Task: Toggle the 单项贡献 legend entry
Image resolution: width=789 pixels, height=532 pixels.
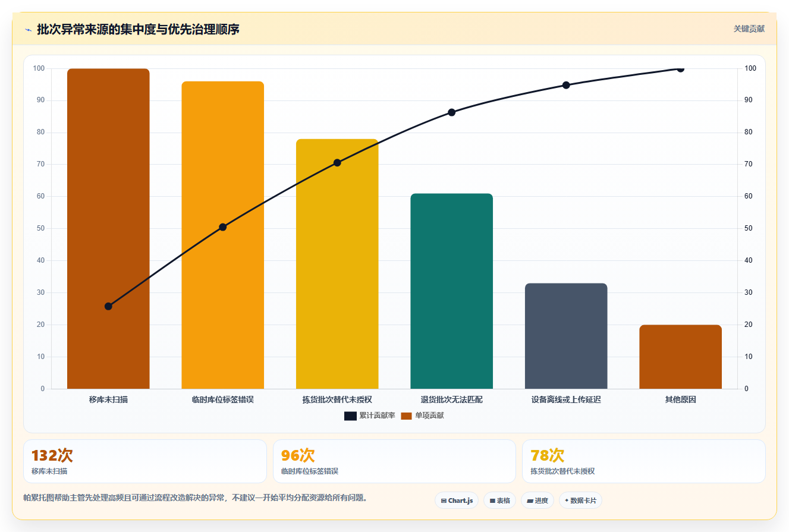Action: coord(422,415)
